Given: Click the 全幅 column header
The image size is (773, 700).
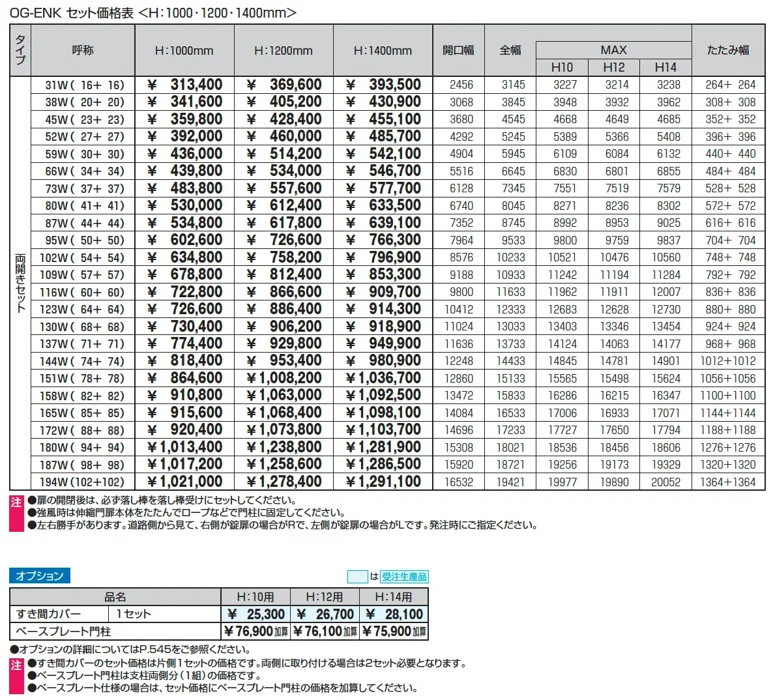Looking at the screenshot, I should pyautogui.click(x=510, y=50).
